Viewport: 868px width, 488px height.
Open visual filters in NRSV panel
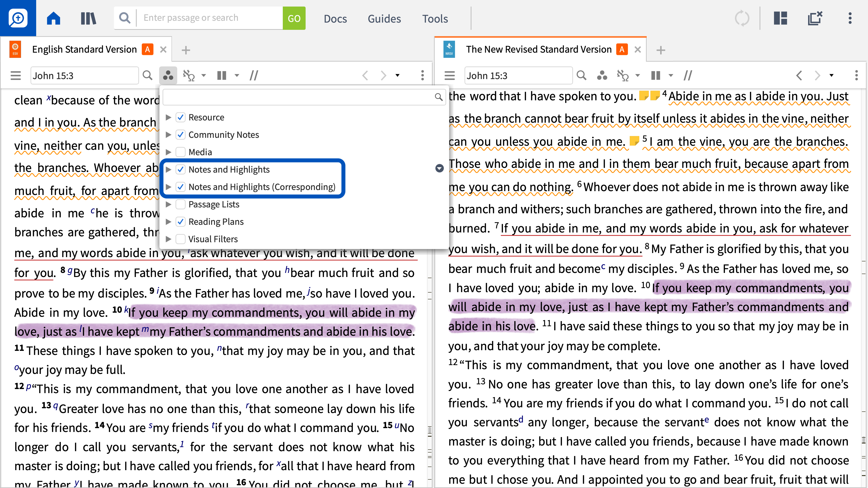pos(602,75)
